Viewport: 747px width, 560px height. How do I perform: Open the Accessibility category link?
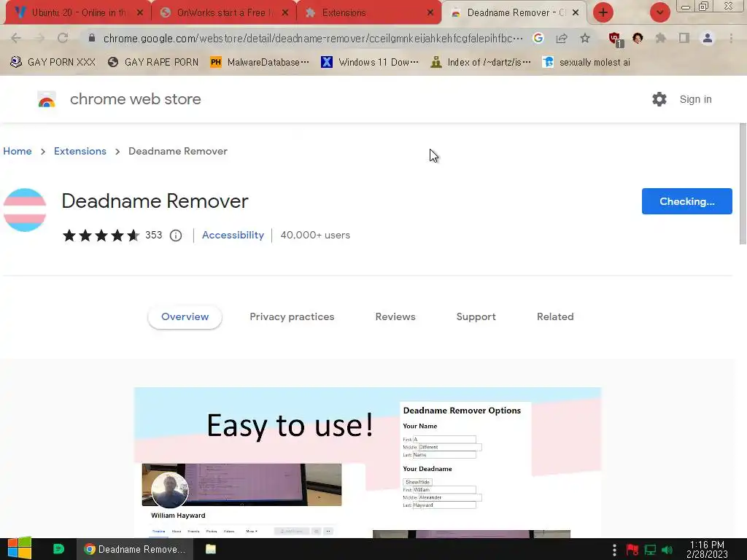[233, 236]
